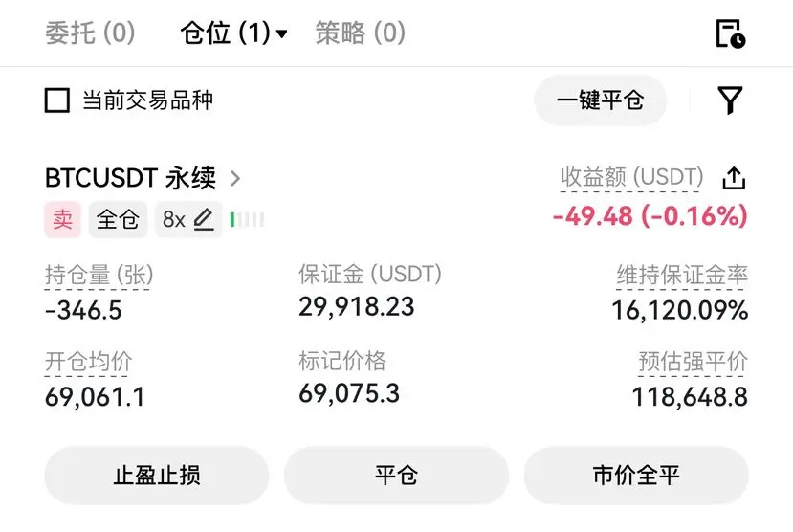Click the 一键平仓 button
The height and width of the screenshot is (532, 793).
pyautogui.click(x=601, y=100)
